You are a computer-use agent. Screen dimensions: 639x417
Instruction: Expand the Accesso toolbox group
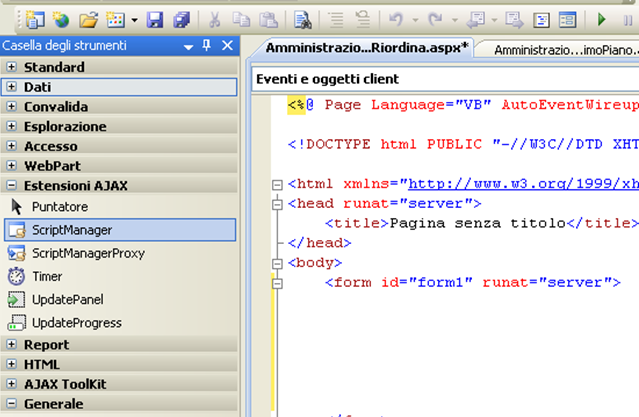(x=11, y=146)
